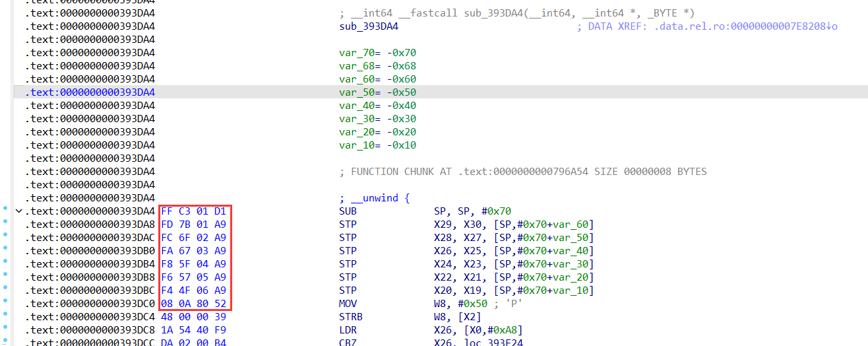Select the var_10 stack variable definition
This screenshot has width=868, height=346.
click(x=378, y=145)
